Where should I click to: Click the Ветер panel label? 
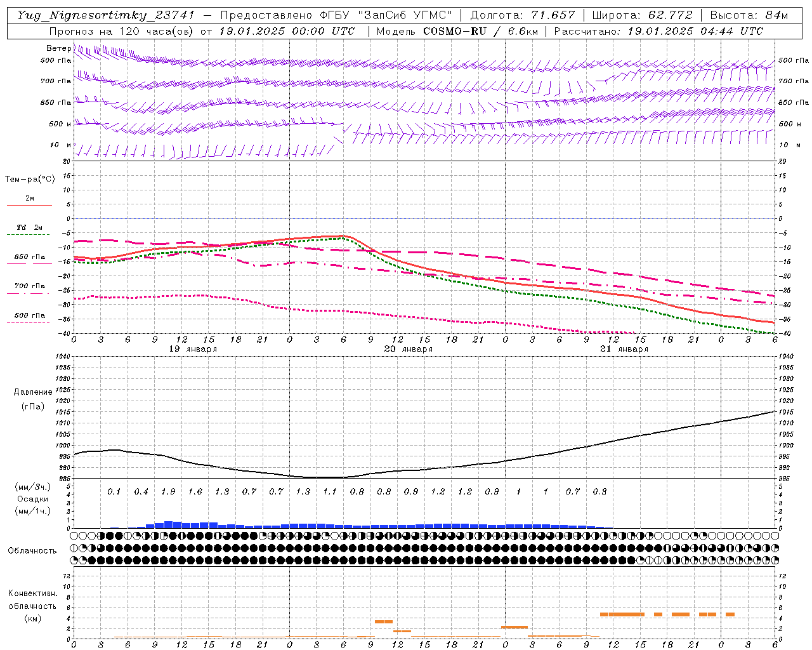(x=58, y=48)
